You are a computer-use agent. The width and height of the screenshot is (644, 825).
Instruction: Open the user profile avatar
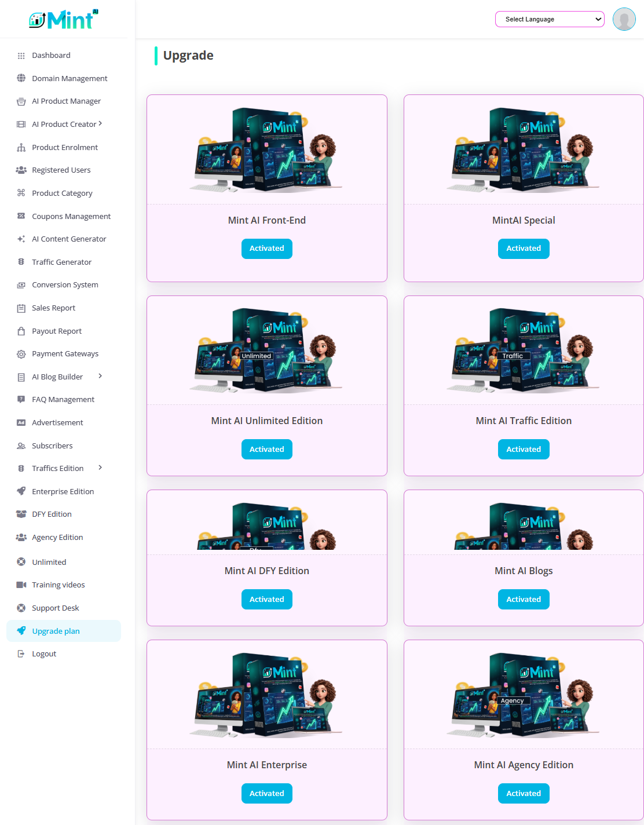[x=624, y=19]
